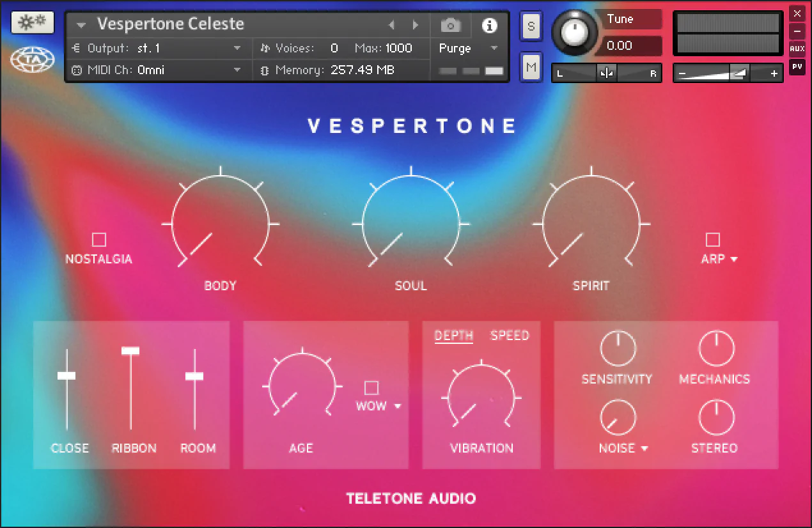Click the volume plus icon
The height and width of the screenshot is (528, 812).
pyautogui.click(x=774, y=74)
